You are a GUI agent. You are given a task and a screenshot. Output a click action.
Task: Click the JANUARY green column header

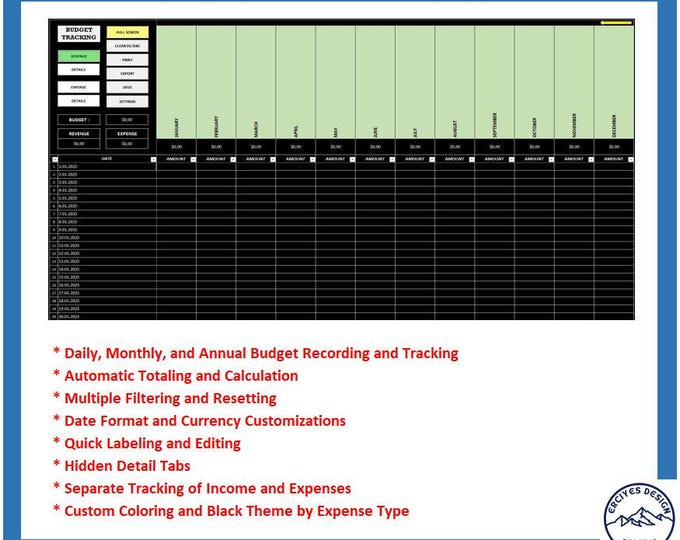coord(177,82)
